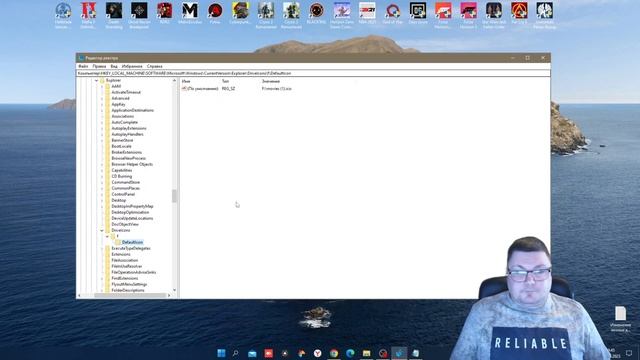Open the Metro Exodus desktop shortcut
Screen dimensions: 640x360
coord(190,14)
